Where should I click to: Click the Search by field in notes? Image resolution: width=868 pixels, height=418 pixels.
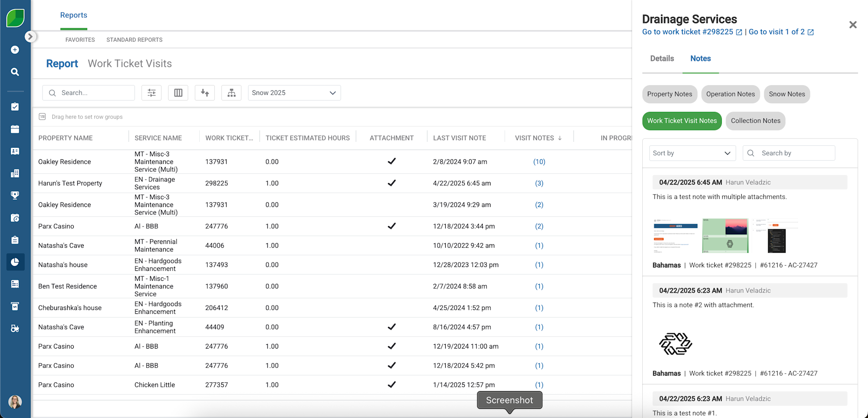coord(789,153)
